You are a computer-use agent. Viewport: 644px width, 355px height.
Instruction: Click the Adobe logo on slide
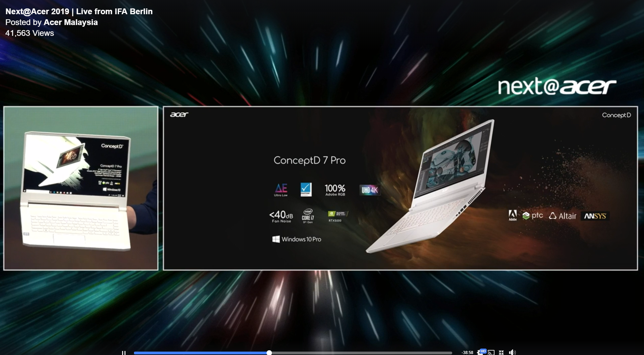[x=513, y=215]
